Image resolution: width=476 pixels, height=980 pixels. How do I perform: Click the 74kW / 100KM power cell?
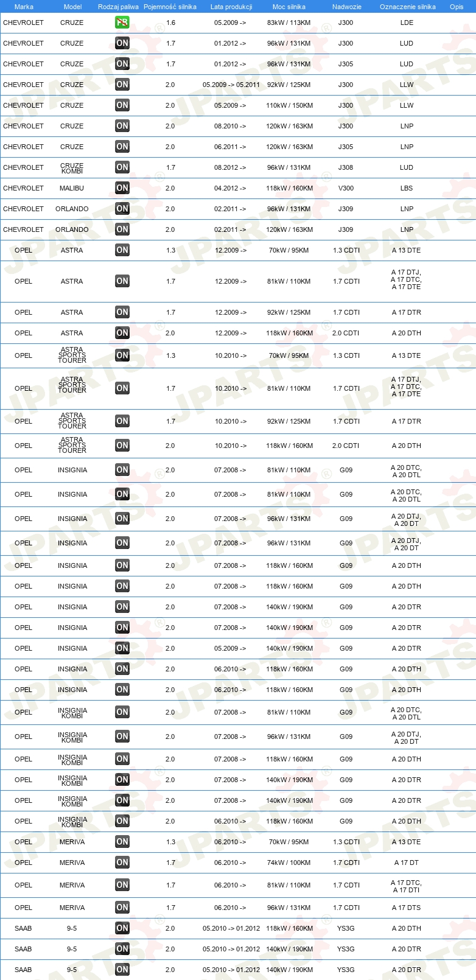coord(289,863)
